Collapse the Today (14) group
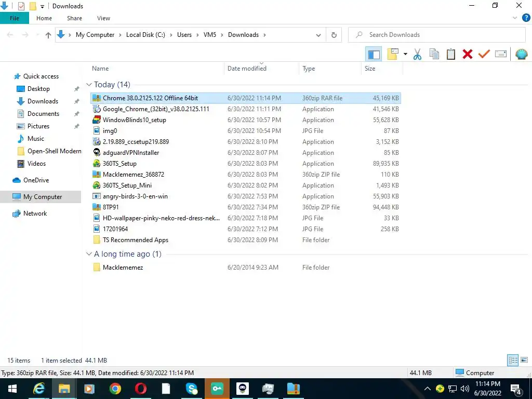The width and height of the screenshot is (532, 399). pos(89,85)
